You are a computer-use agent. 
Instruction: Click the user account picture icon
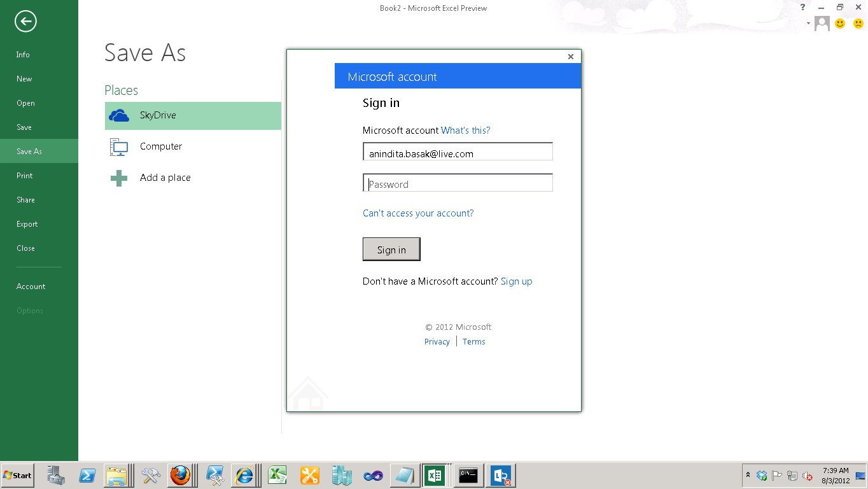tap(822, 24)
